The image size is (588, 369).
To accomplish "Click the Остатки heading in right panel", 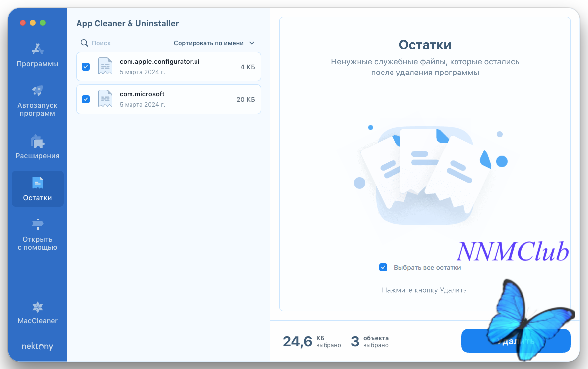I will (425, 45).
